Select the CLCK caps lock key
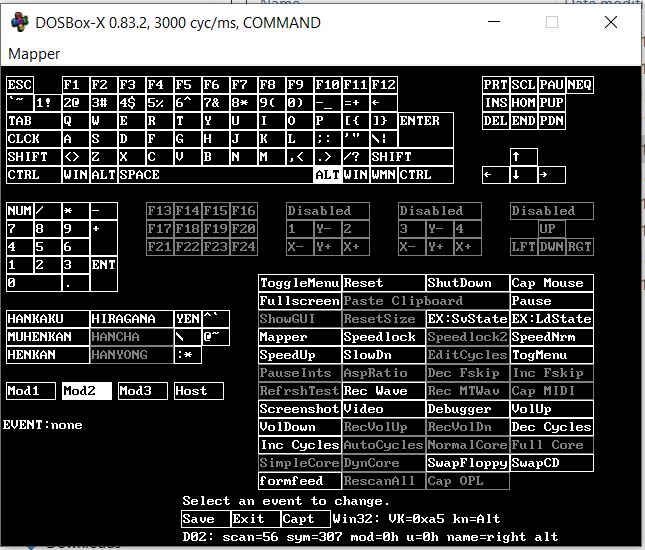This screenshot has height=550, width=645. coord(34,139)
